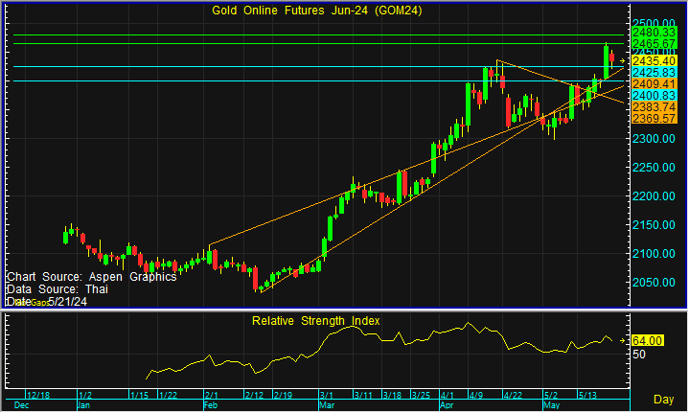Click the Day timeframe label
This screenshot has width=689, height=413.
pyautogui.click(x=664, y=399)
